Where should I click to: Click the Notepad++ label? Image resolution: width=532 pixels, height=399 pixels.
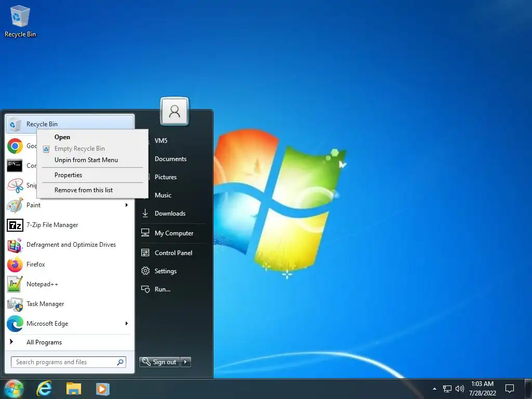click(x=42, y=284)
